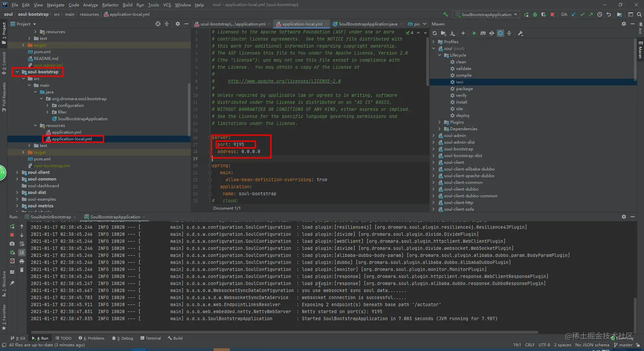Screen dimensions: 644x351
Task: Click the master Git branch in status bar
Action: (623, 345)
